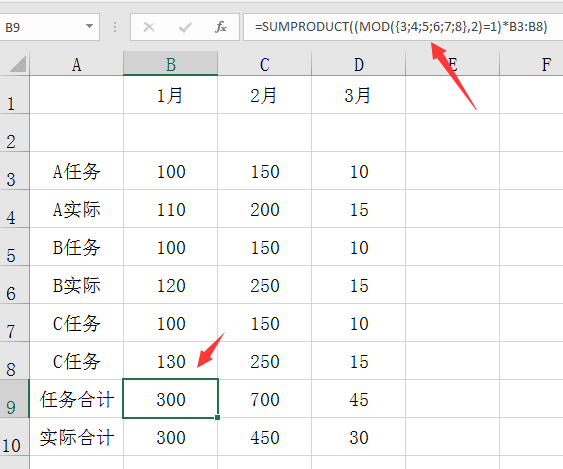The width and height of the screenshot is (563, 469).
Task: Select the C任务 cell in row 8
Action: (x=76, y=361)
